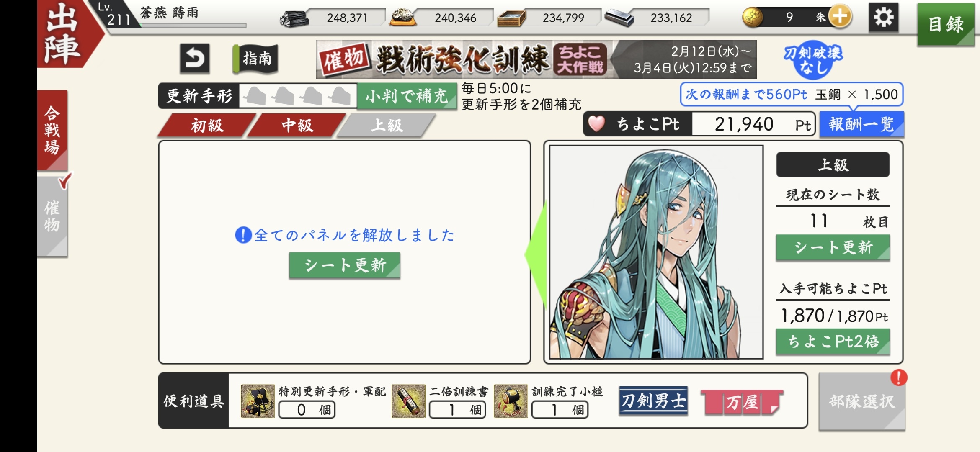980x452 pixels.
Task: Select the 特別更新手形・軍配 item icon
Action: click(x=258, y=401)
